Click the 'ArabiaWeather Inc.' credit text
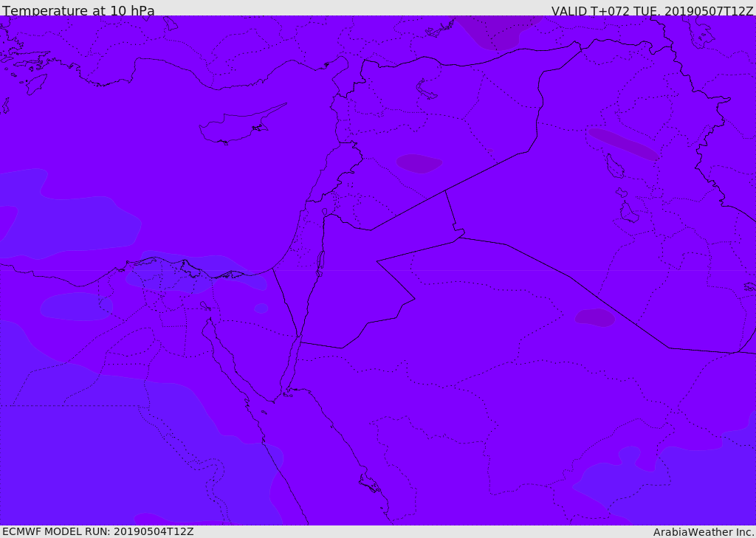 pos(704,532)
